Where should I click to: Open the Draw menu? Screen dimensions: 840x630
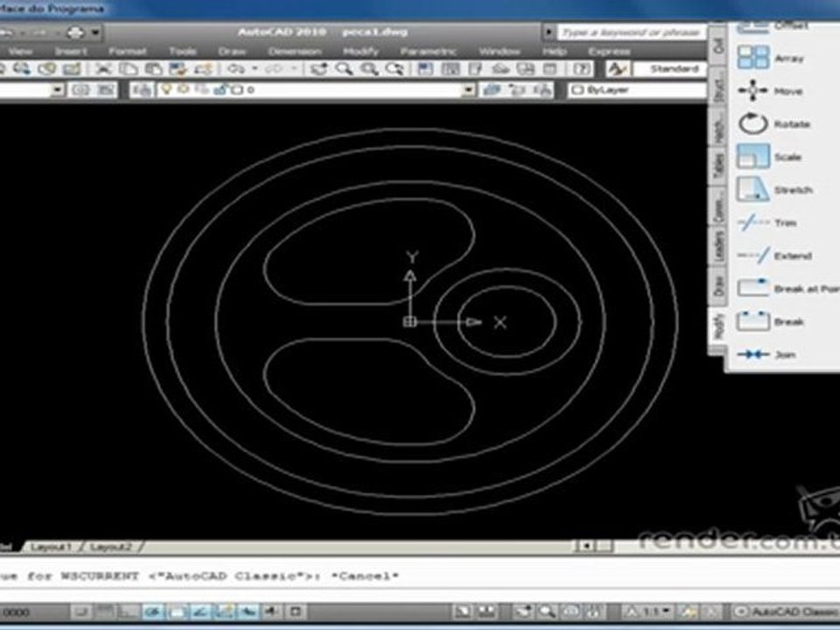tap(232, 52)
